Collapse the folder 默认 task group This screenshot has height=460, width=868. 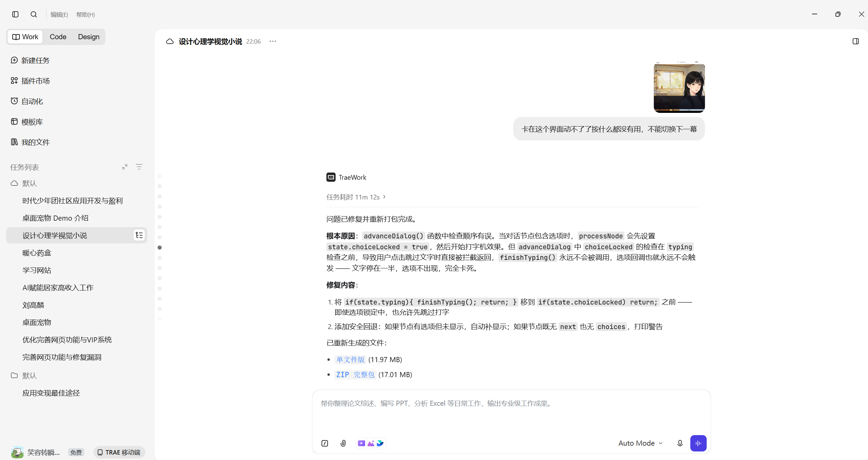tap(24, 375)
